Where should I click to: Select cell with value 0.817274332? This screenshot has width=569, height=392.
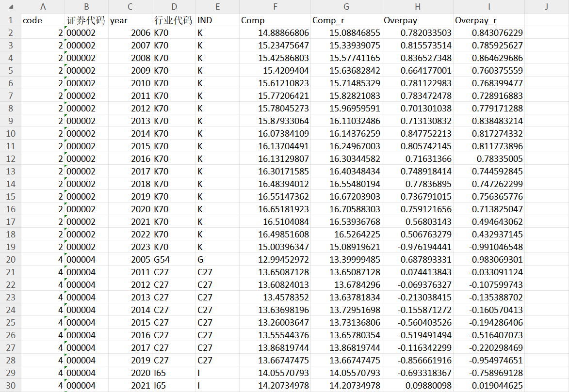(489, 134)
